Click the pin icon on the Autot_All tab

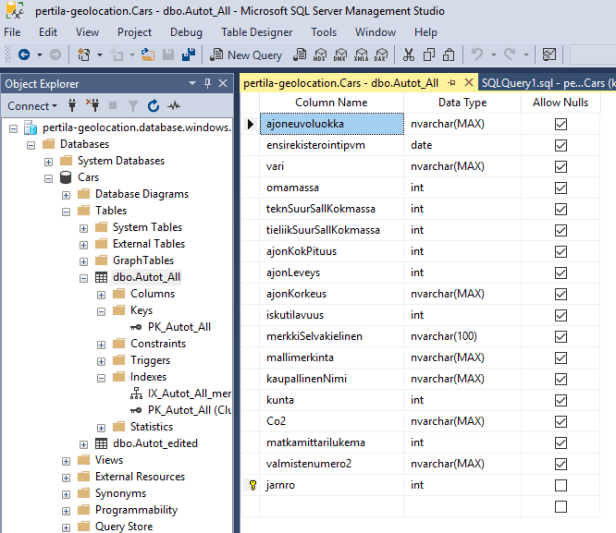pyautogui.click(x=452, y=83)
